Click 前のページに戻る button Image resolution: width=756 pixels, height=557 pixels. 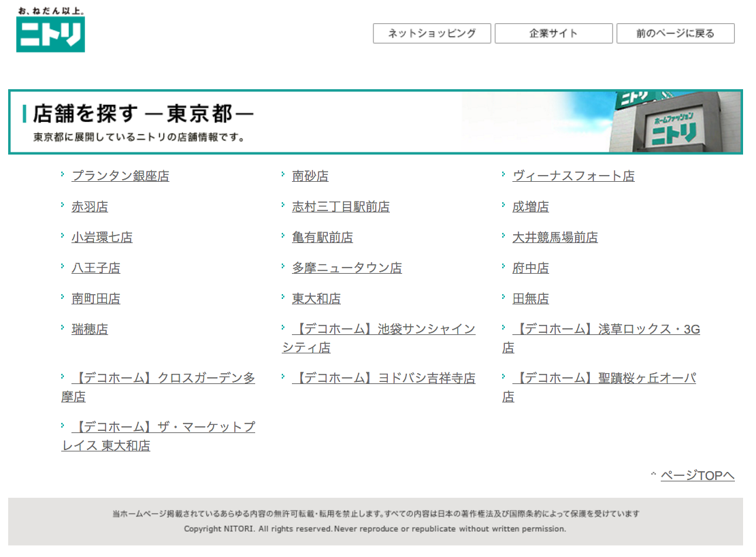(x=675, y=33)
